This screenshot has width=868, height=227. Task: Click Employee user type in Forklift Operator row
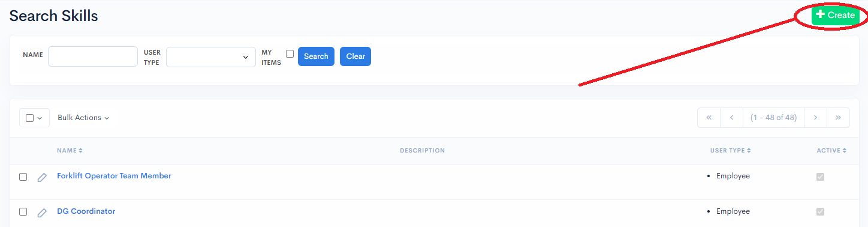(733, 176)
